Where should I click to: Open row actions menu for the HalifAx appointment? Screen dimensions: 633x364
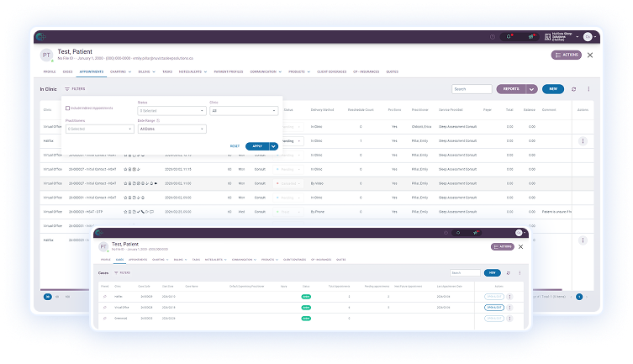[x=582, y=141]
